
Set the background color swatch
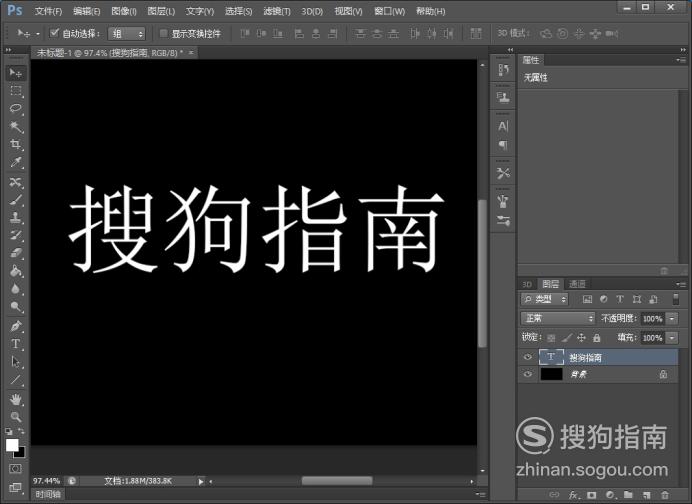[21, 453]
